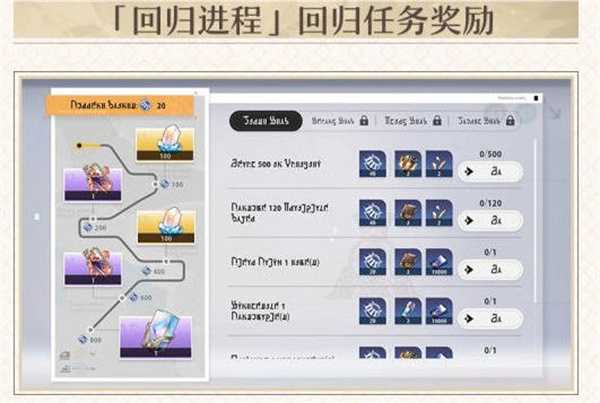Select the active dark first-stage tab
The image size is (600, 403).
pyautogui.click(x=266, y=121)
